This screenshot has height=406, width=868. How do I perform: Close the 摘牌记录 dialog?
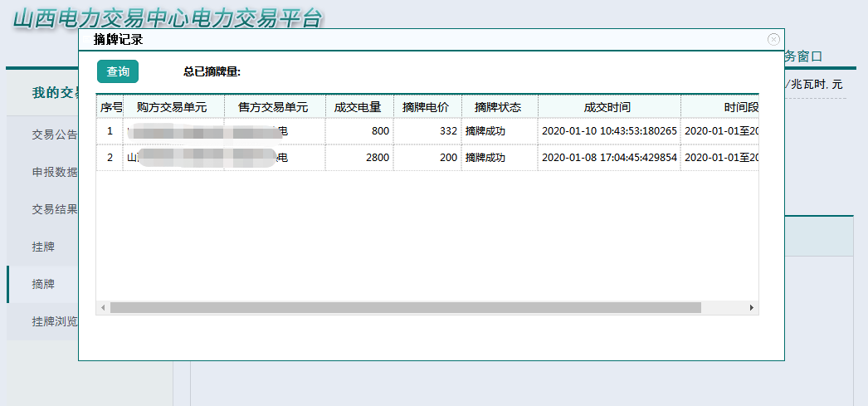pyautogui.click(x=773, y=39)
